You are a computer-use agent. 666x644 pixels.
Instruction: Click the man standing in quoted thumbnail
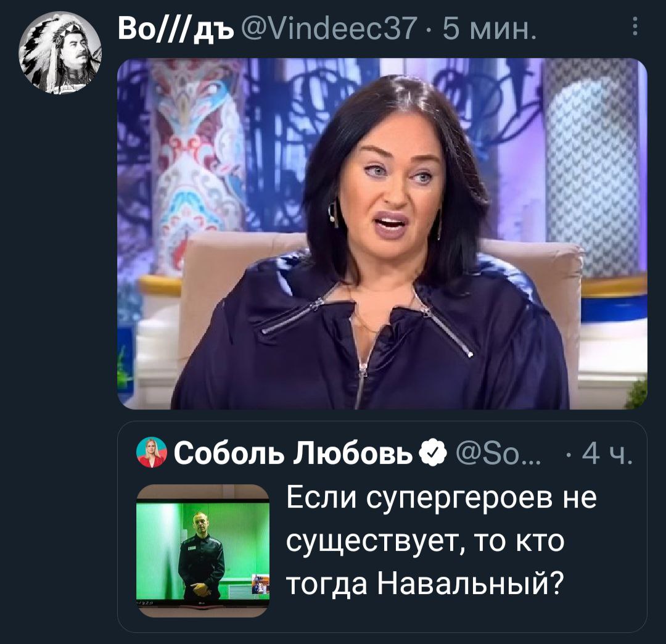[200, 556]
